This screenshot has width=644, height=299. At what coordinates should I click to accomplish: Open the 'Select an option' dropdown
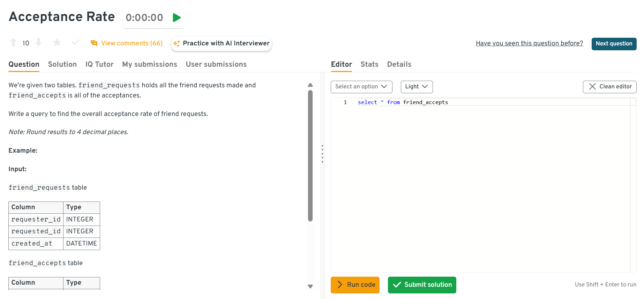click(x=361, y=87)
